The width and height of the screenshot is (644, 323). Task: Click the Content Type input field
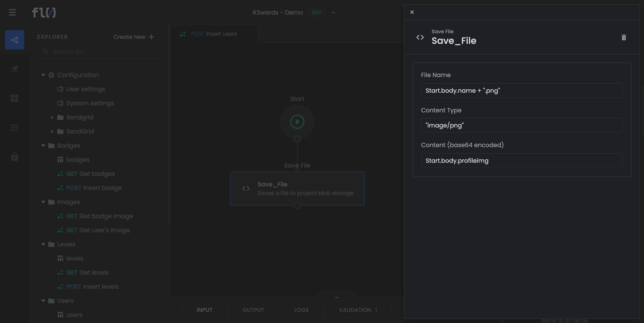pyautogui.click(x=522, y=125)
